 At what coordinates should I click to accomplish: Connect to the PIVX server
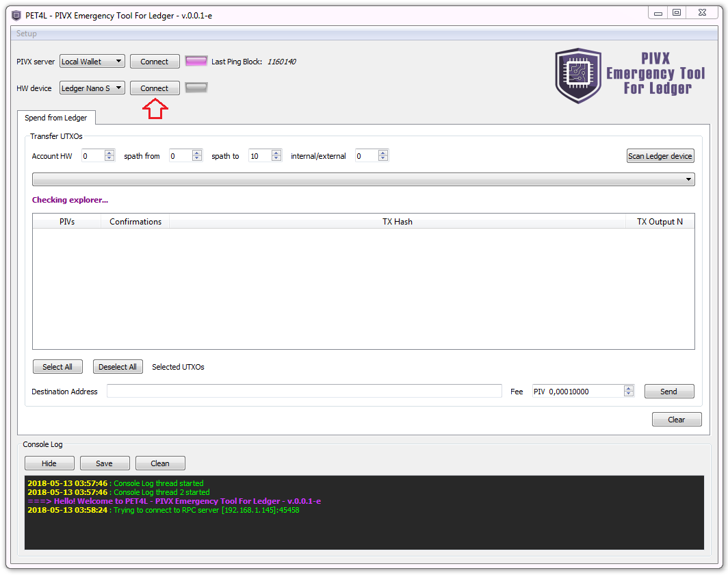pos(155,62)
